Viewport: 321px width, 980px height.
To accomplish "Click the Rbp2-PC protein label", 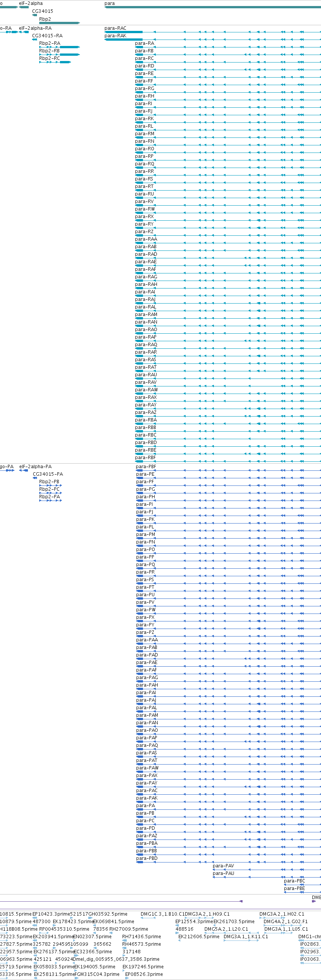I will coord(49,489).
